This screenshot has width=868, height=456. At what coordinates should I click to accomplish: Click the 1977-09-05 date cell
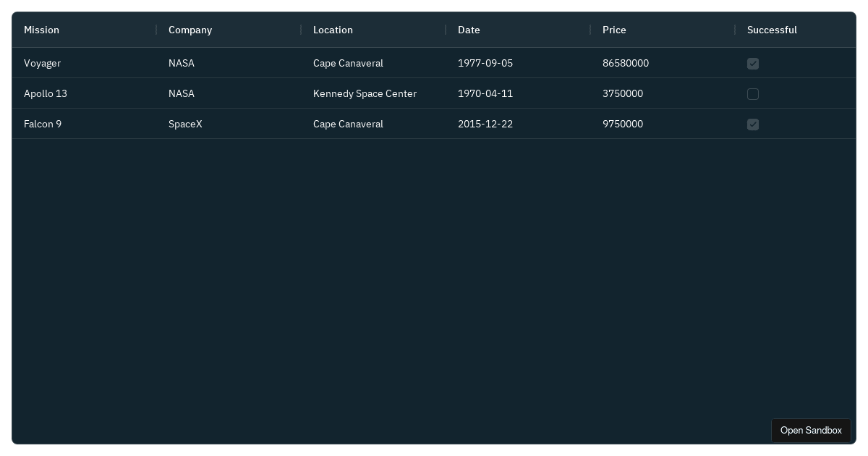tap(485, 63)
